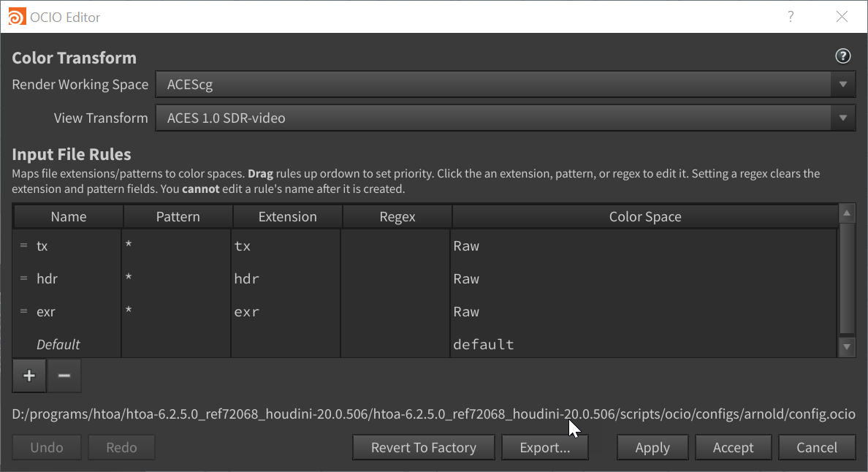
Task: Click the title bar question mark button
Action: click(791, 17)
